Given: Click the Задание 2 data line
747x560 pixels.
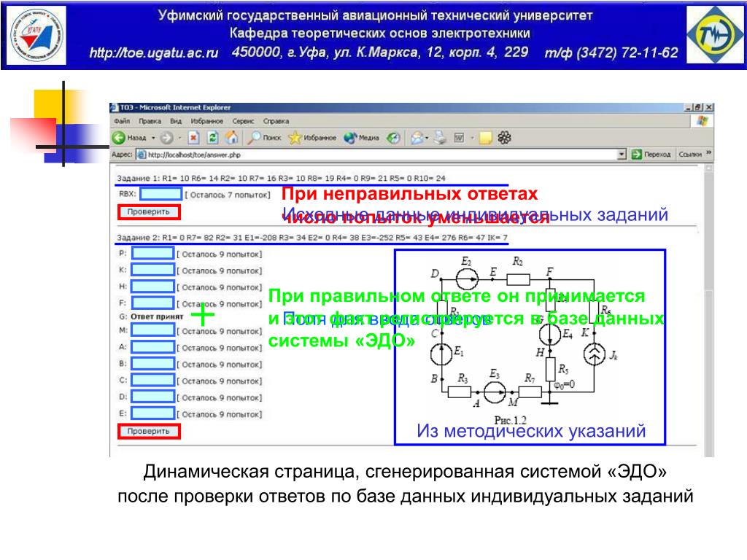Looking at the screenshot, I should pyautogui.click(x=312, y=237).
